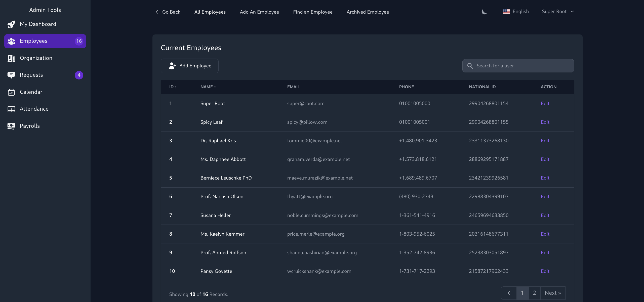Click the magnifier icon in the search box
Viewport: 644px width, 302px height.
(x=470, y=66)
